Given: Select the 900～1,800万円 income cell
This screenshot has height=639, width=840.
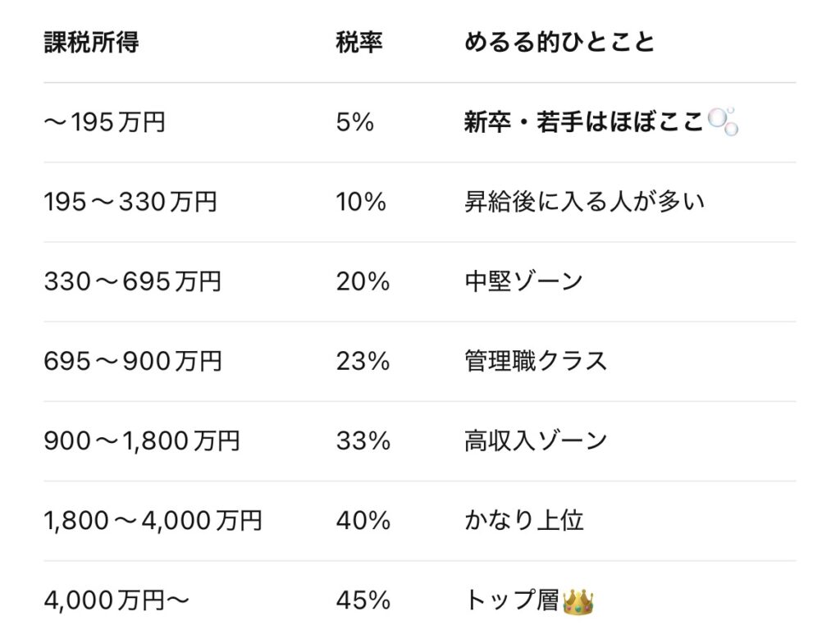Looking at the screenshot, I should (x=142, y=441).
